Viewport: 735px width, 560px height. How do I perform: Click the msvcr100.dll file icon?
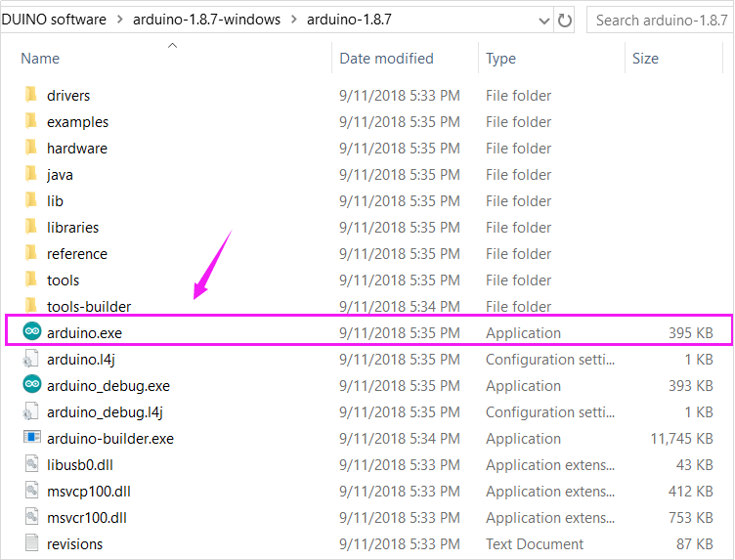coord(31,517)
